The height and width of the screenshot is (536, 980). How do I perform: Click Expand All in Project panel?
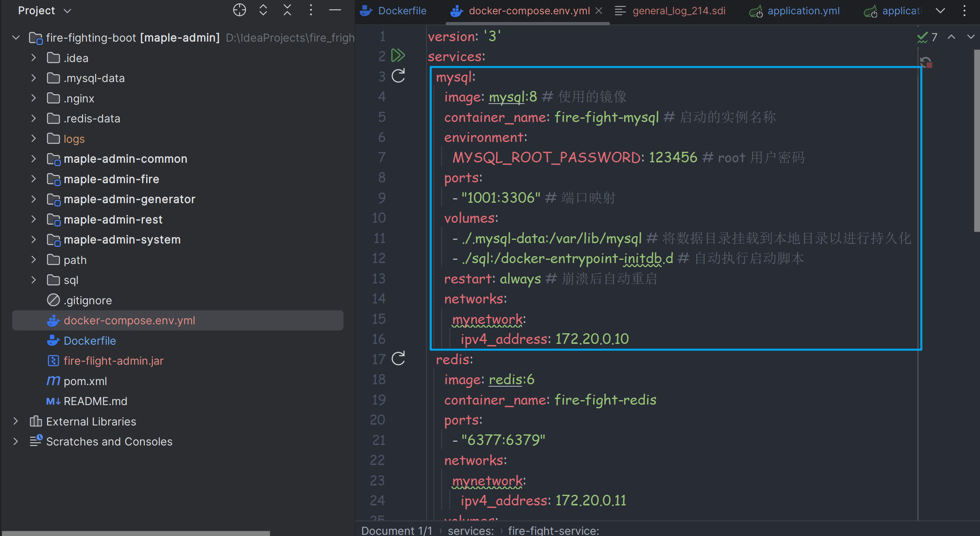(263, 10)
